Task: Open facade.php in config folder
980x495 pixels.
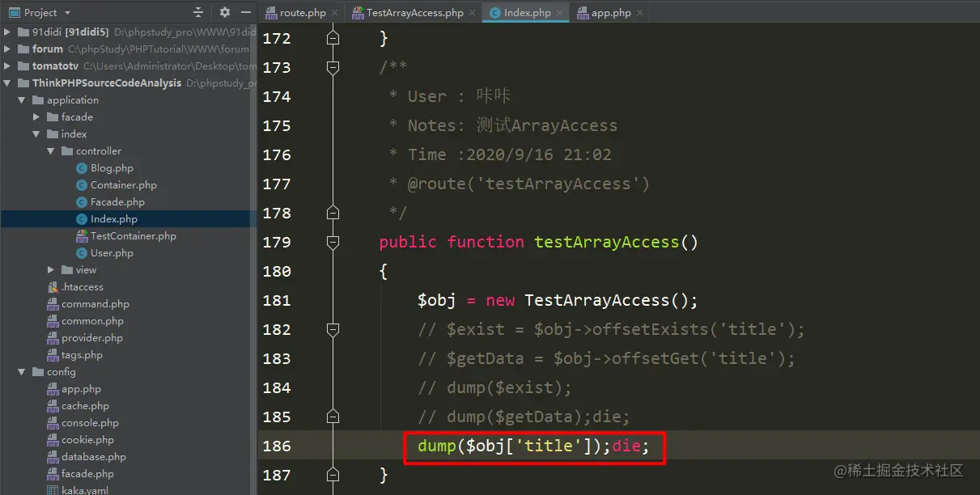Action: (x=87, y=474)
